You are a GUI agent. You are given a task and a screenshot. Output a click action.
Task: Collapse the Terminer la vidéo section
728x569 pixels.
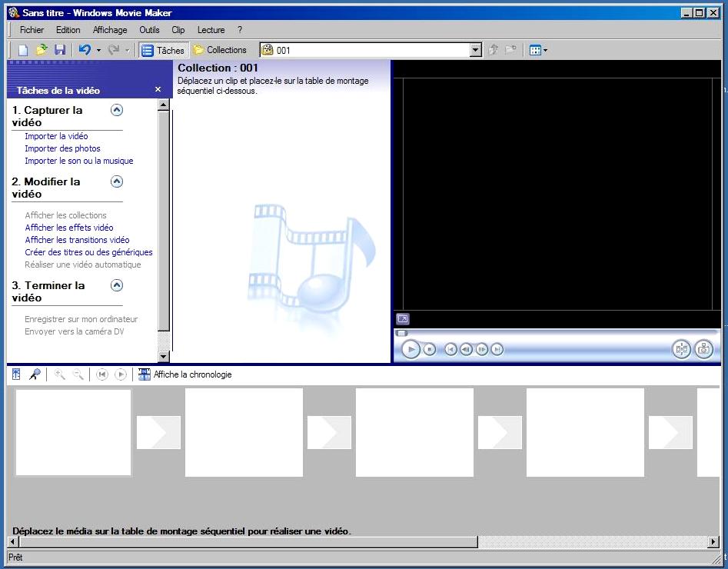coord(117,285)
